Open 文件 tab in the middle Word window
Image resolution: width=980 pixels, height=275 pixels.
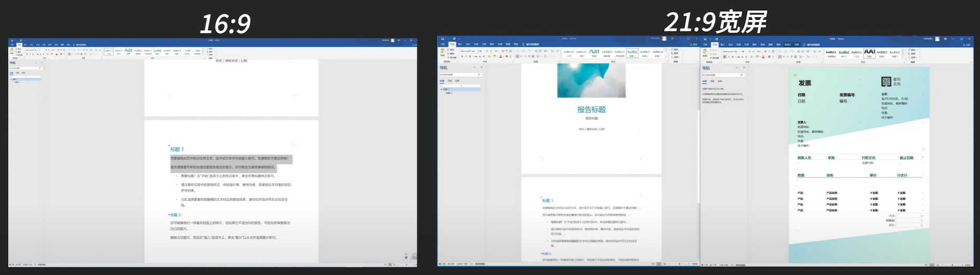tap(443, 45)
